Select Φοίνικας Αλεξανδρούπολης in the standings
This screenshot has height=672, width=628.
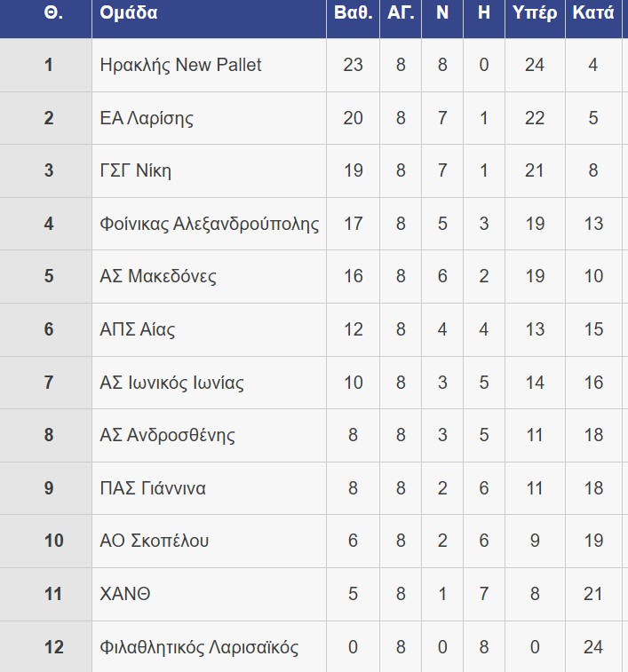[x=210, y=224]
